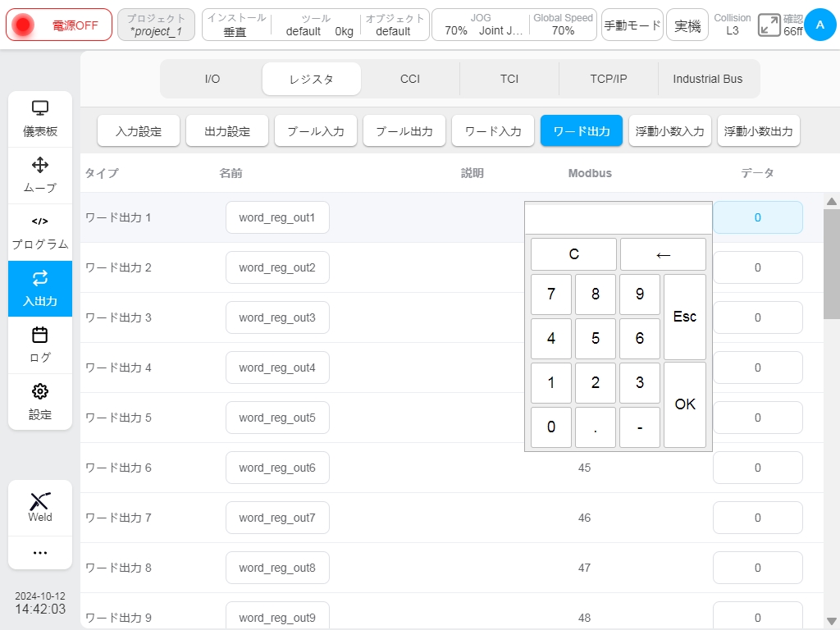Select the 入力設定 sub-tab
The image size is (840, 630).
tap(139, 130)
